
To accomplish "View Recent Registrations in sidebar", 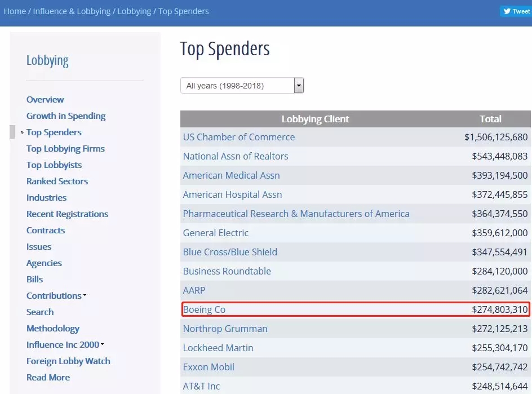I will pyautogui.click(x=67, y=214).
